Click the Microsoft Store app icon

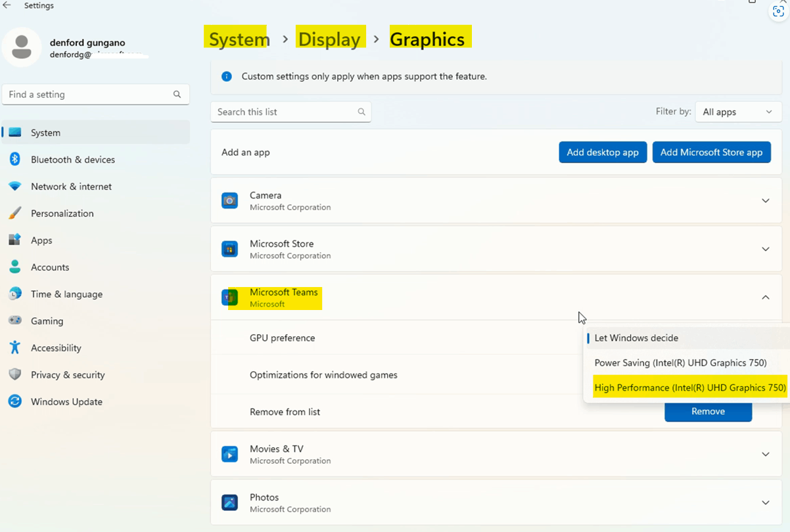(229, 249)
